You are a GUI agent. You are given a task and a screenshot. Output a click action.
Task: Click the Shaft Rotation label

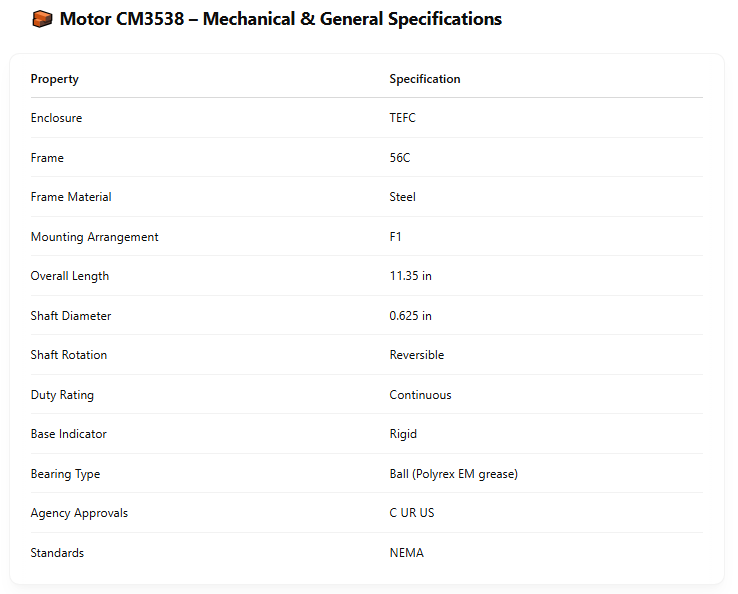[69, 355]
